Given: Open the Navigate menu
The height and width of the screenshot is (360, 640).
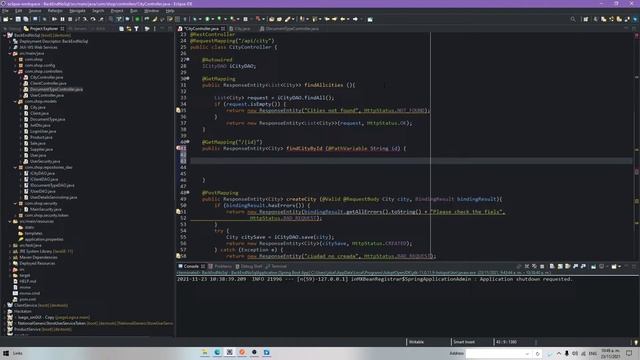Looking at the screenshot, I should 77,11.
